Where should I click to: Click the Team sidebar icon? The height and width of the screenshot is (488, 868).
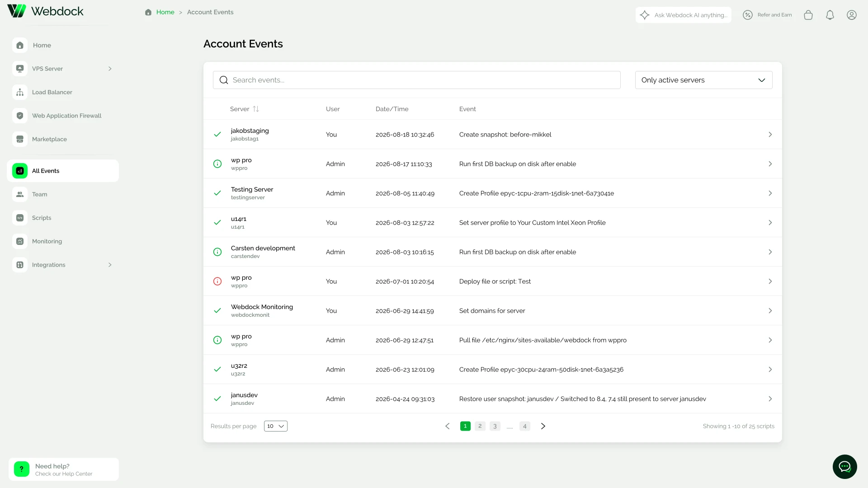(x=20, y=194)
